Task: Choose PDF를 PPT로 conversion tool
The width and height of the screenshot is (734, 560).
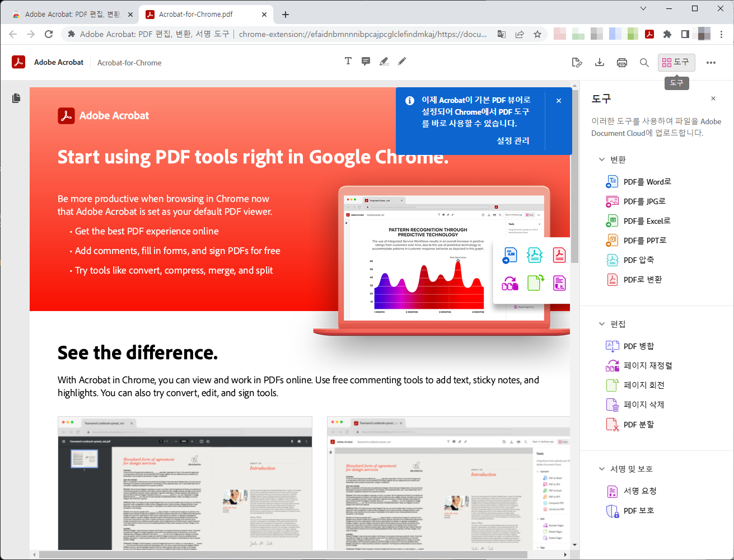Action: 637,241
